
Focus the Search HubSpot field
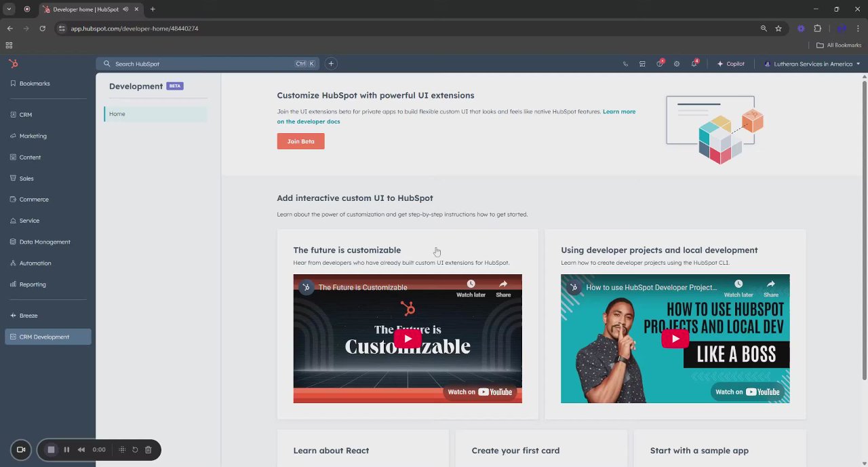tap(207, 64)
